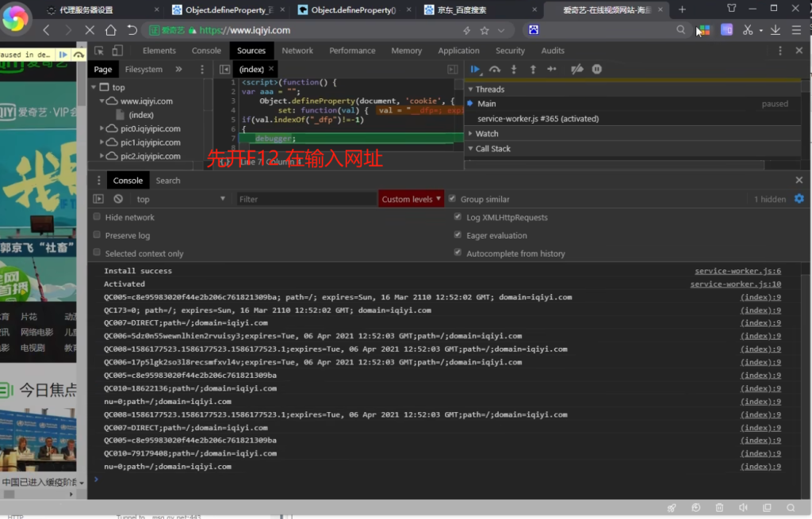Close the (index) editor tab
812x519 pixels.
pyautogui.click(x=271, y=69)
